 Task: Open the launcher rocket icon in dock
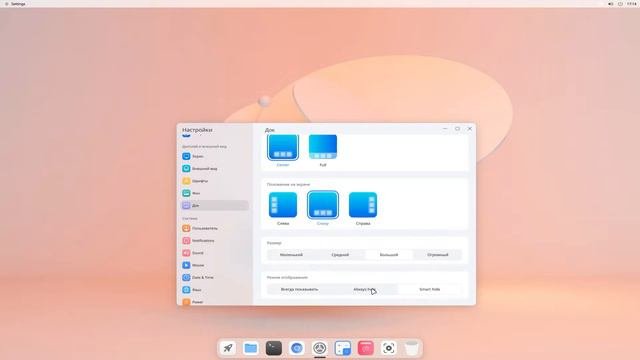tap(228, 348)
